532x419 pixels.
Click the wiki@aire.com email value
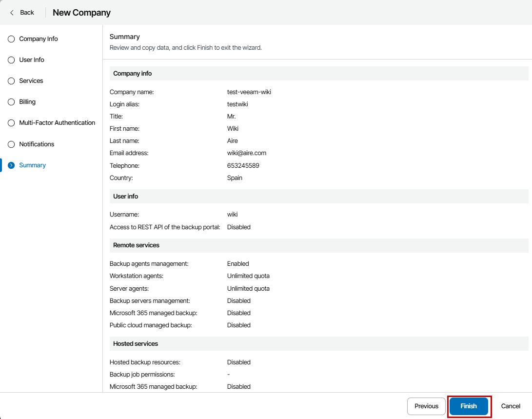(246, 153)
